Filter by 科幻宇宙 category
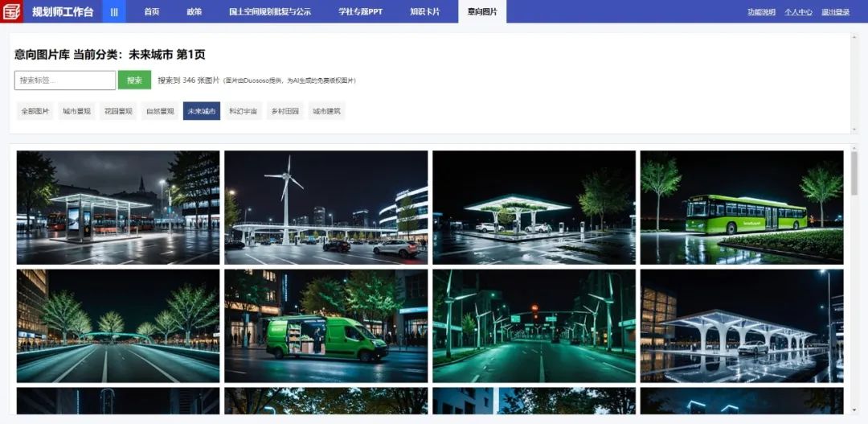The width and height of the screenshot is (868, 424). click(x=243, y=111)
